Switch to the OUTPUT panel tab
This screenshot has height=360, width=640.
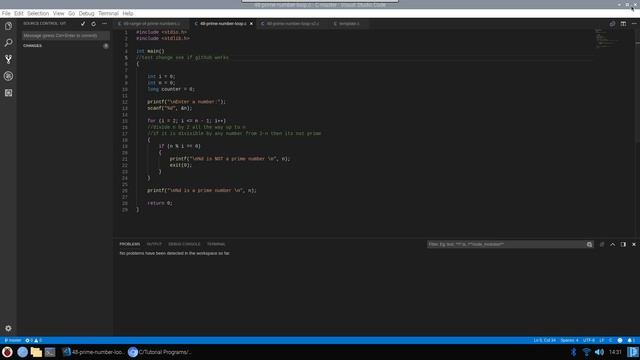(x=154, y=244)
